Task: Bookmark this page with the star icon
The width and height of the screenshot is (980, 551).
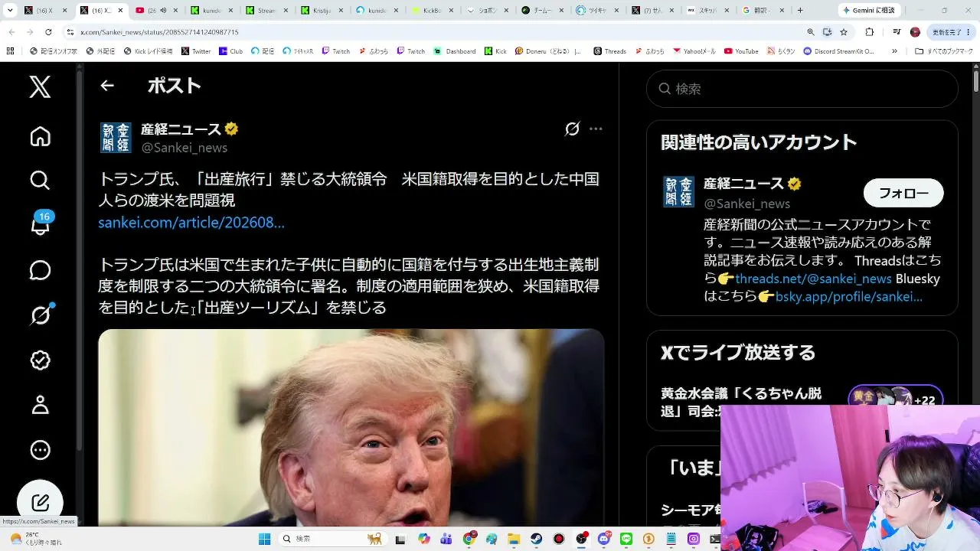Action: 844,32
